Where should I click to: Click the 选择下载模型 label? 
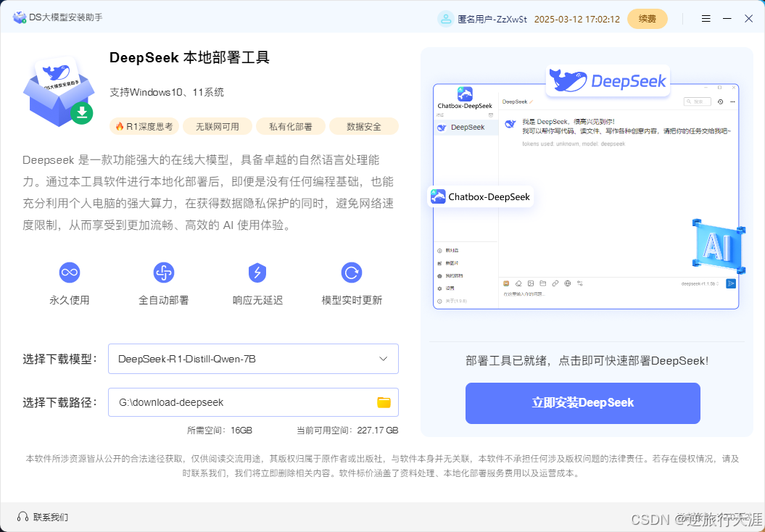tap(60, 359)
